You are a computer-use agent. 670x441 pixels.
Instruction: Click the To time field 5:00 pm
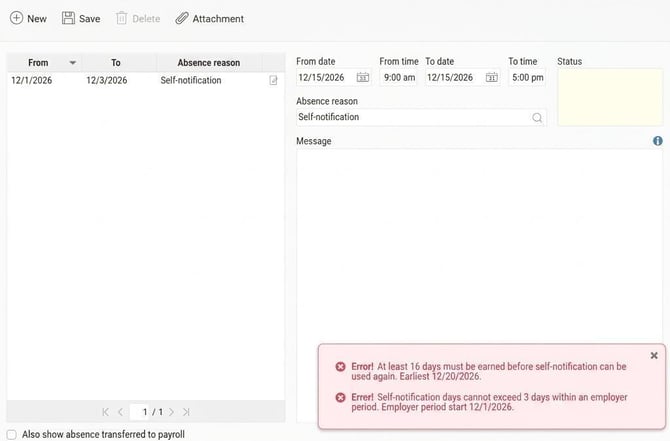coord(527,77)
